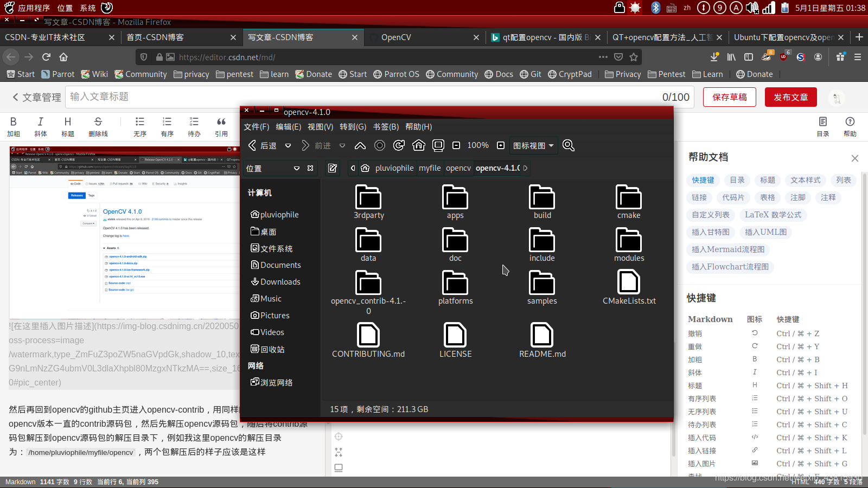Open new Firefox tab with plus
The height and width of the screenshot is (488, 868).
859,37
